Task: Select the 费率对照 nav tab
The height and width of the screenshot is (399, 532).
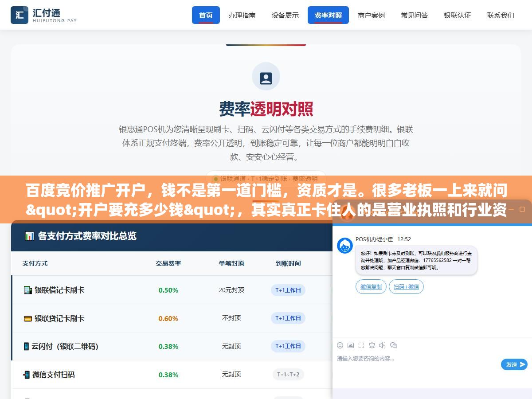Action: click(x=328, y=15)
